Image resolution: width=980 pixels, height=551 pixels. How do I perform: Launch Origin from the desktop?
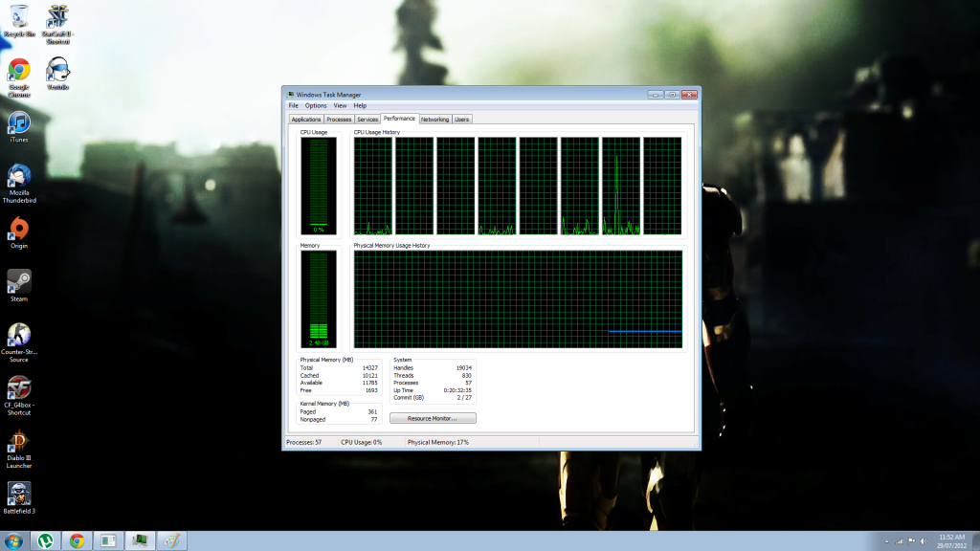(19, 228)
